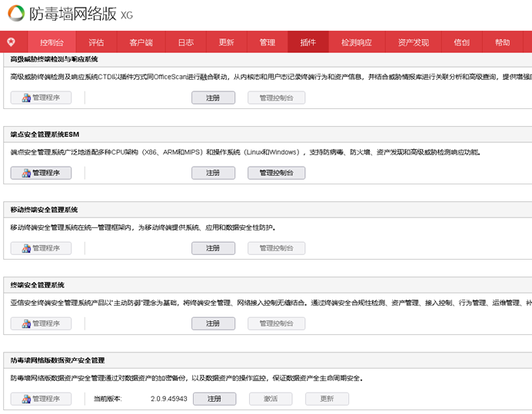532x414 pixels.
Task: Click 管理程序 for 防毒墙网络版数据资产安全管理
Action: tap(41, 399)
